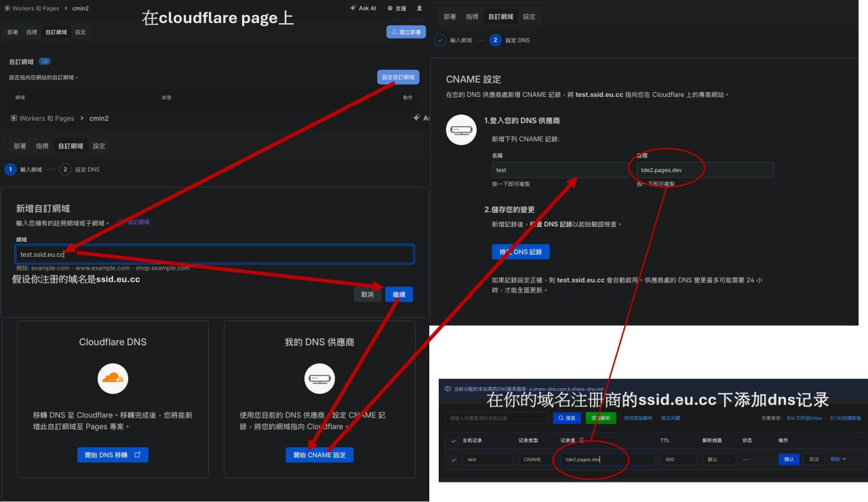Viewport: 868px width, 502px height.
Task: Open the 默认 解析线路 dropdown
Action: tap(719, 459)
